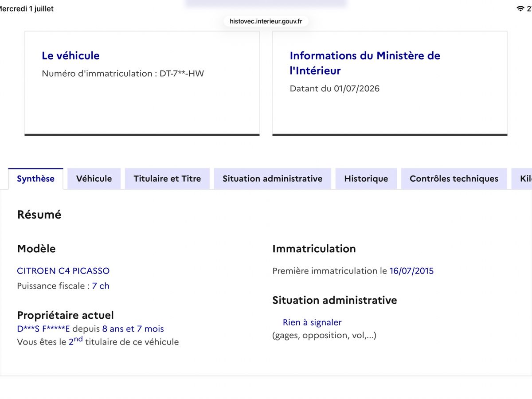Click the 2nd titulaire de ce véhicule line

coord(98,341)
